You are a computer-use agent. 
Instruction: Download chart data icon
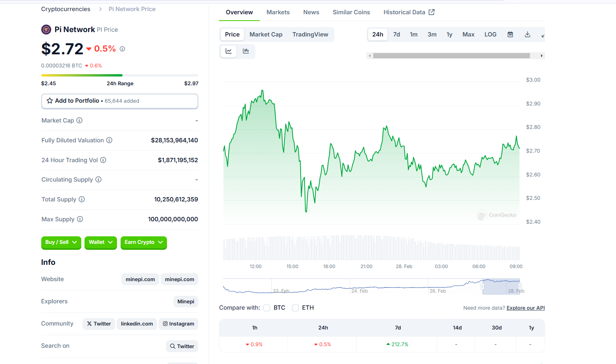pyautogui.click(x=527, y=34)
